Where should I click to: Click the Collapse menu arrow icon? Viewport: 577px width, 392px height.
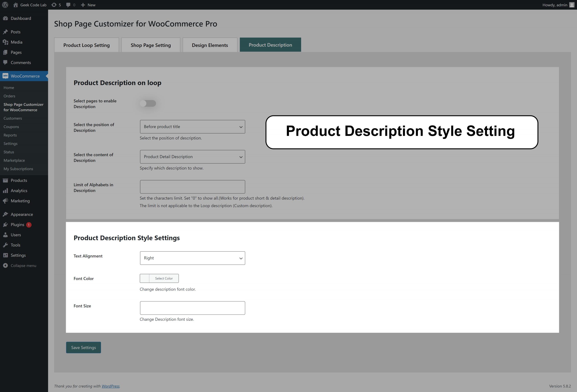5,266
